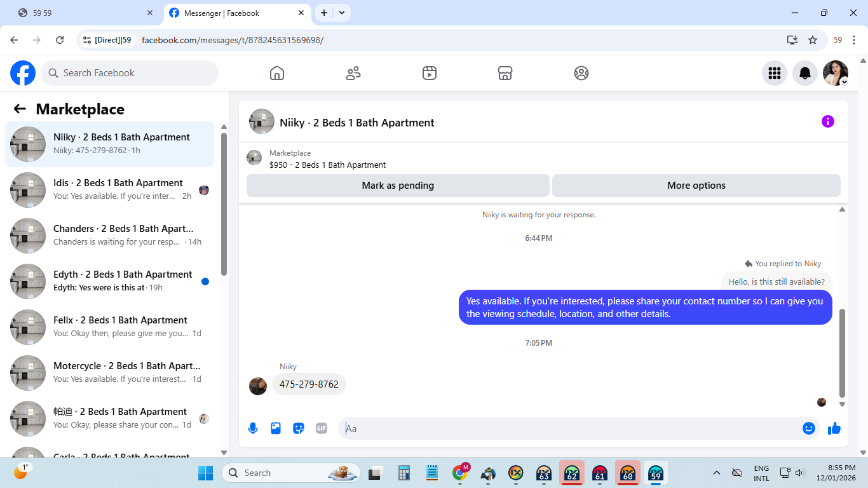The width and height of the screenshot is (868, 488).
Task: Open the Facebook apps grid menu
Action: (775, 73)
